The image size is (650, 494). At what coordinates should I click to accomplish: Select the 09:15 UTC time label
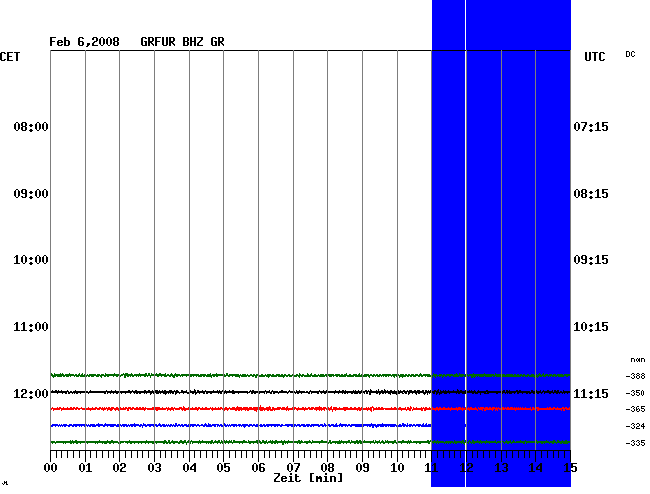tap(591, 260)
